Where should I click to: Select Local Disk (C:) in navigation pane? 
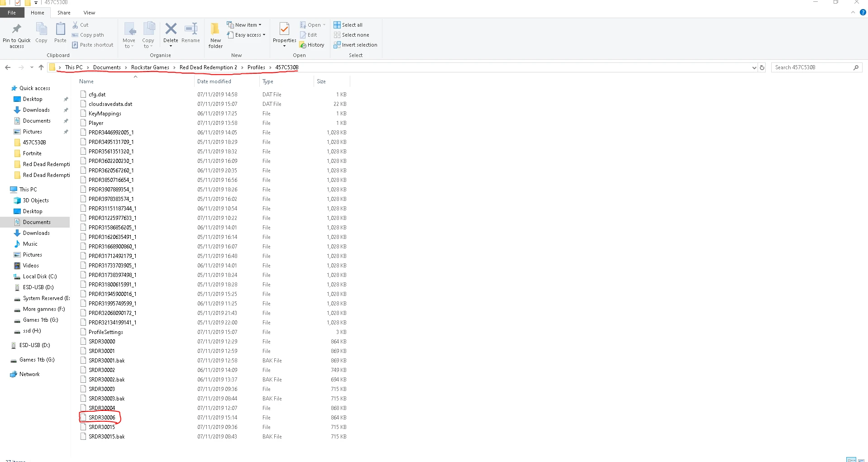coord(40,276)
